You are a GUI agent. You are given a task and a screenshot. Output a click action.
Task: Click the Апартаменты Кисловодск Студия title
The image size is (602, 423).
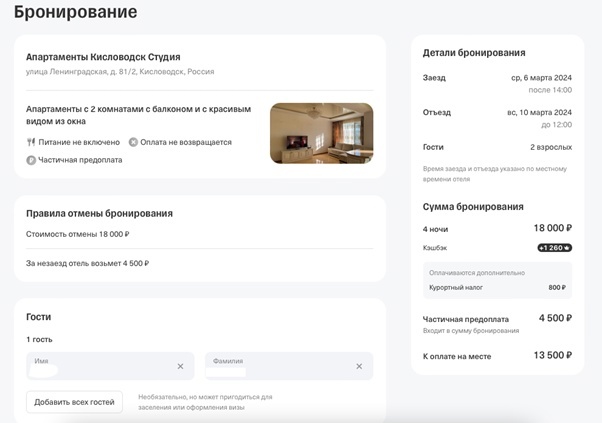point(103,57)
